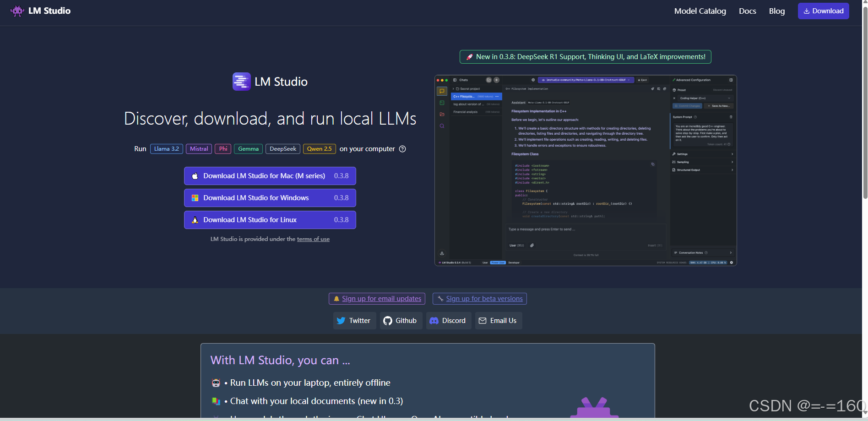Viewport: 868px width, 421px height.
Task: Click the Windows logo on Windows download
Action: 195,198
